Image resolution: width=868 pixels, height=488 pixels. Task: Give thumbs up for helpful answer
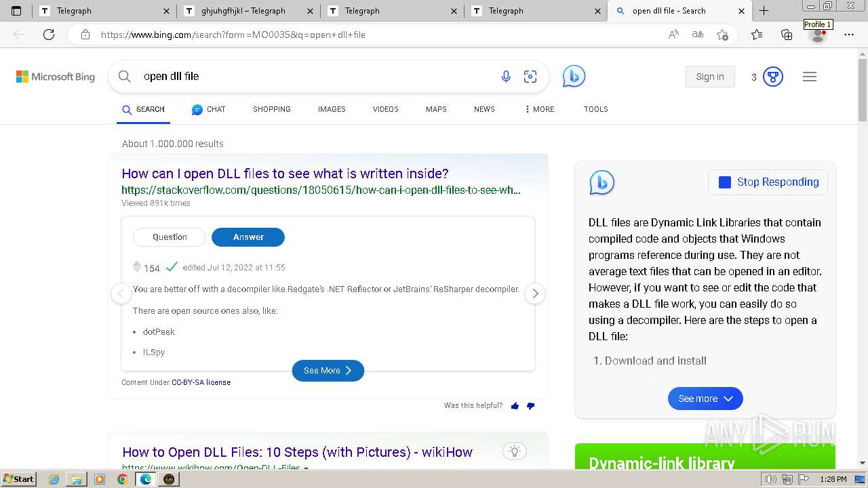point(515,406)
